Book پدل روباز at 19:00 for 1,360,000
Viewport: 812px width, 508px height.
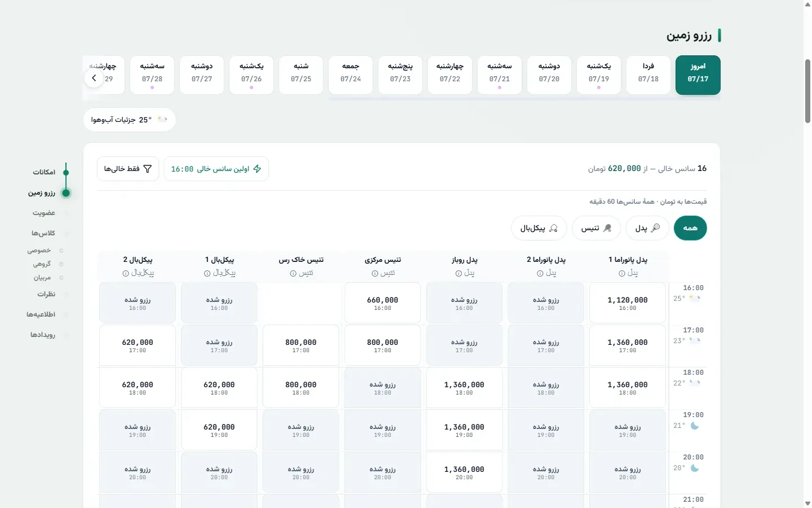click(464, 430)
